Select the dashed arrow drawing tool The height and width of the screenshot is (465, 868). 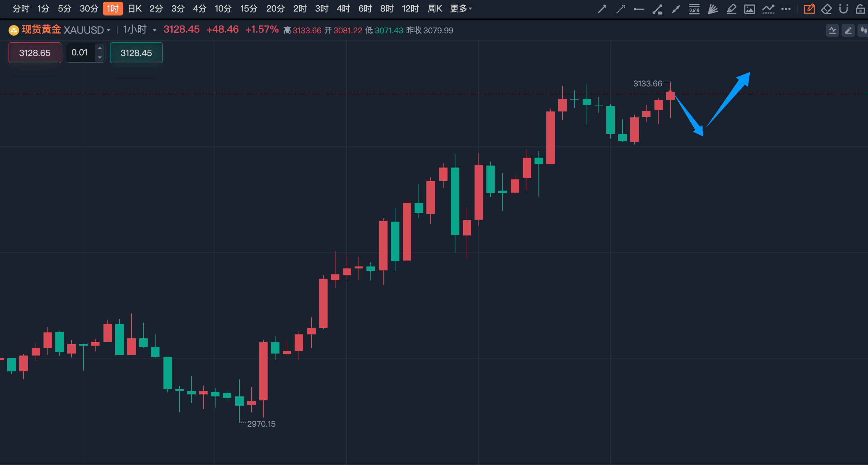(620, 9)
